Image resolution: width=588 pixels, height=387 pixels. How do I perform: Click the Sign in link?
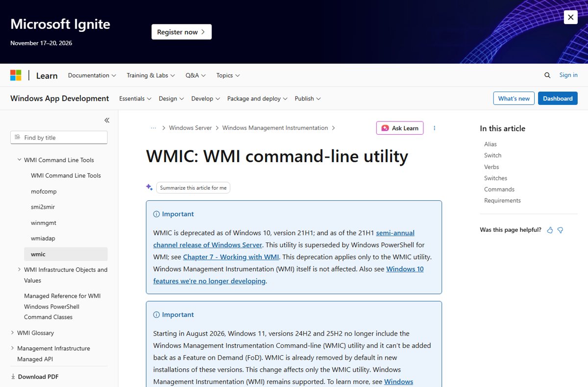tap(568, 75)
